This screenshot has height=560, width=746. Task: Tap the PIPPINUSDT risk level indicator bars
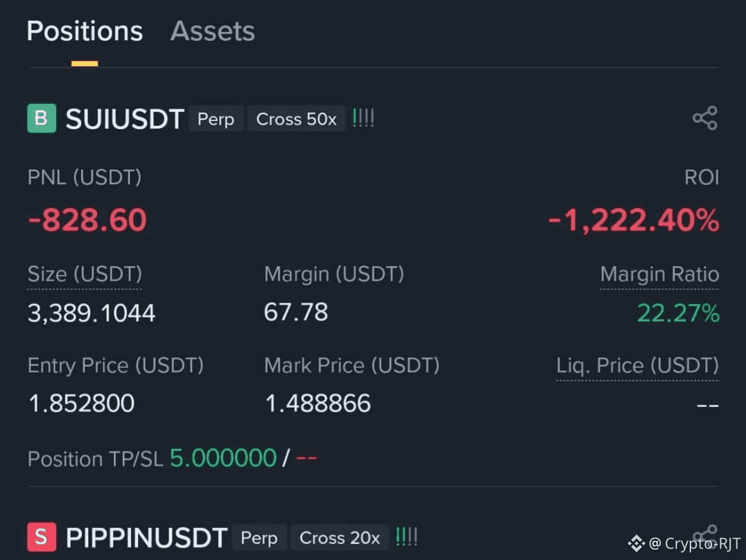407,537
